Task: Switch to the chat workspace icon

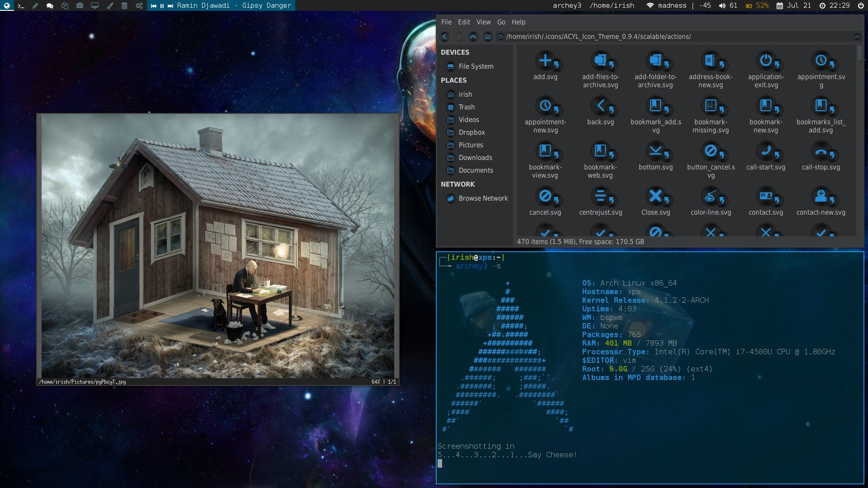Action: point(50,6)
